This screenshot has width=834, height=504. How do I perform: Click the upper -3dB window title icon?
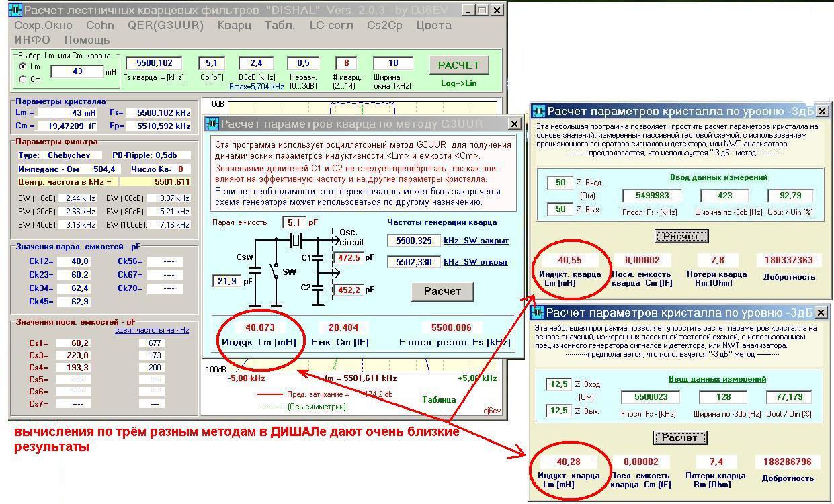click(538, 111)
